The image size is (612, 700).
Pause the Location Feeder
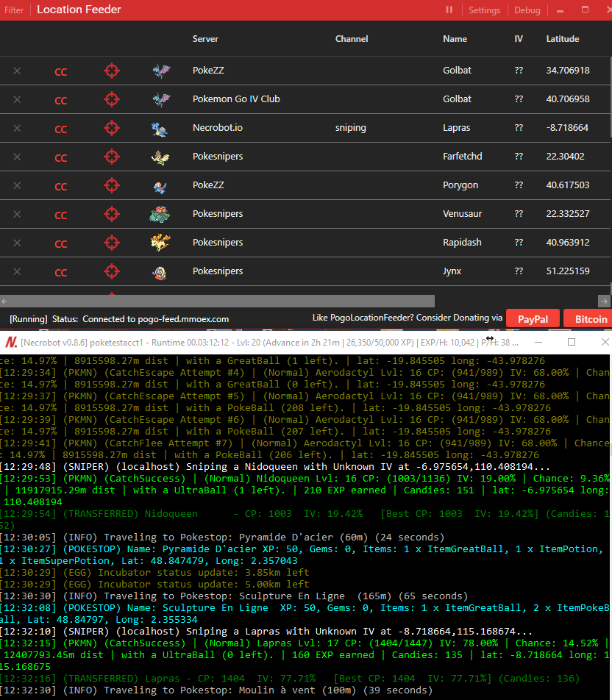(x=449, y=10)
